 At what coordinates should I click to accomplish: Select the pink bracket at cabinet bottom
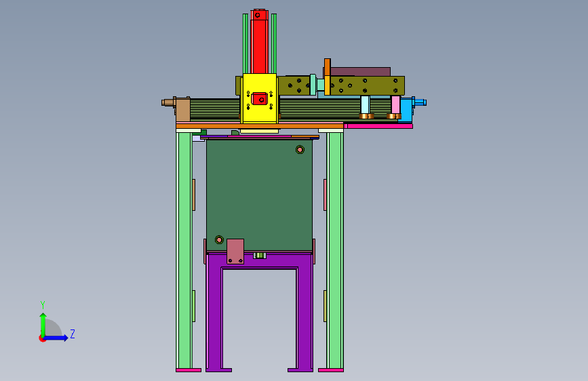click(235, 252)
